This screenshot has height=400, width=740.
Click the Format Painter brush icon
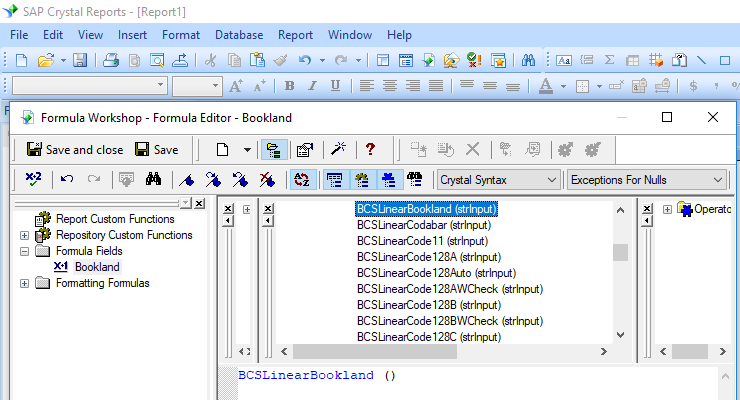click(280, 60)
